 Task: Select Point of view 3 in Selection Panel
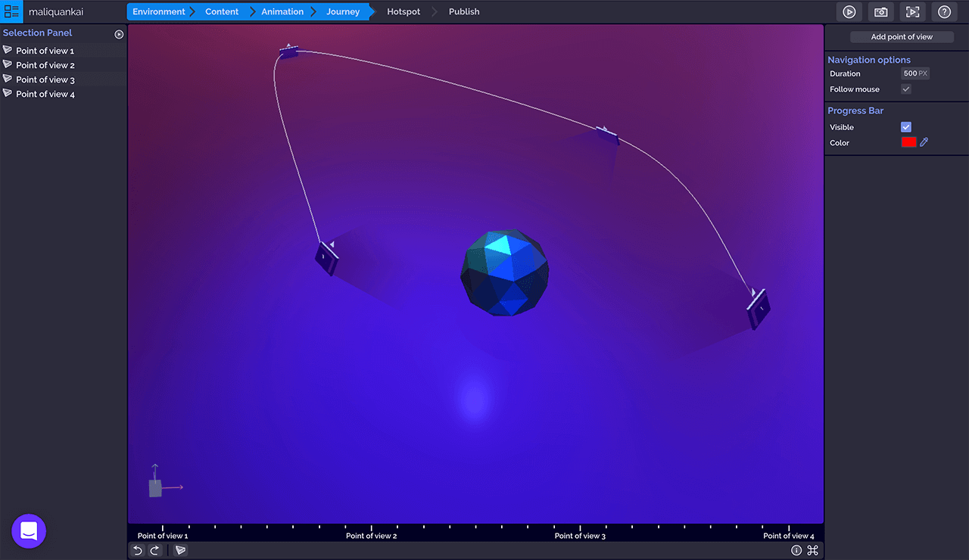click(45, 79)
